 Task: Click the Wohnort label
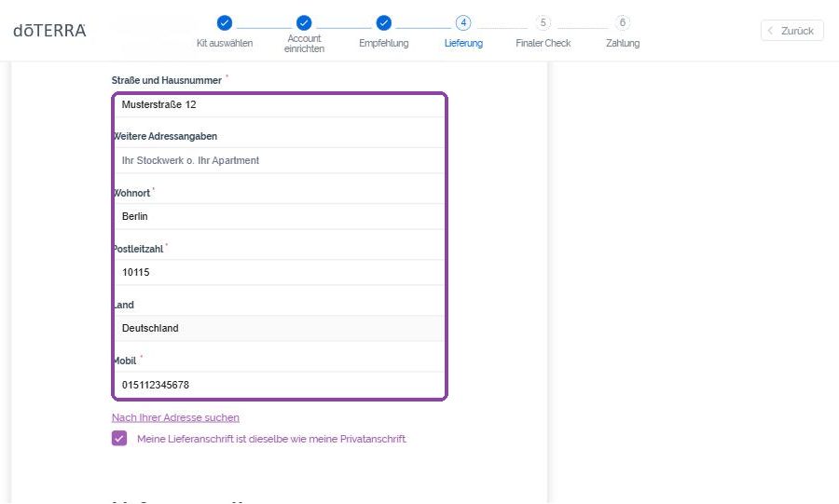tap(132, 193)
